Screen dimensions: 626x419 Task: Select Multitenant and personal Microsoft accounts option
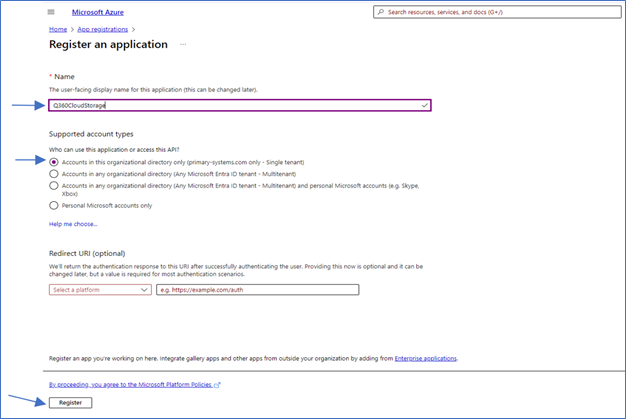(54, 185)
